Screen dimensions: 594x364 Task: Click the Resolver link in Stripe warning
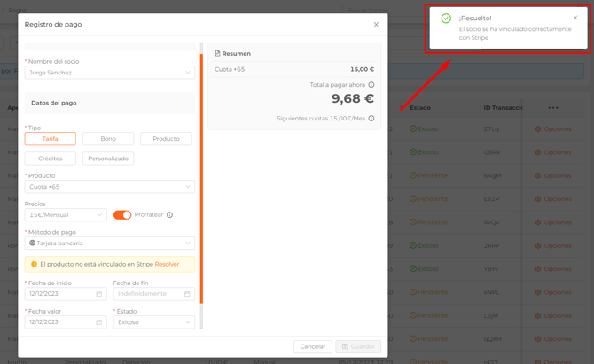167,265
